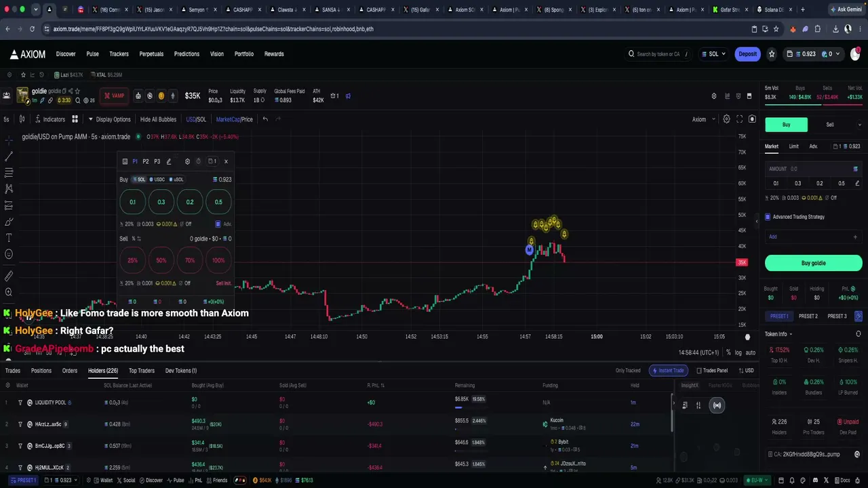Image resolution: width=868 pixels, height=488 pixels.
Task: Toggle Advanced Trading Strategy checkbox
Action: click(768, 217)
